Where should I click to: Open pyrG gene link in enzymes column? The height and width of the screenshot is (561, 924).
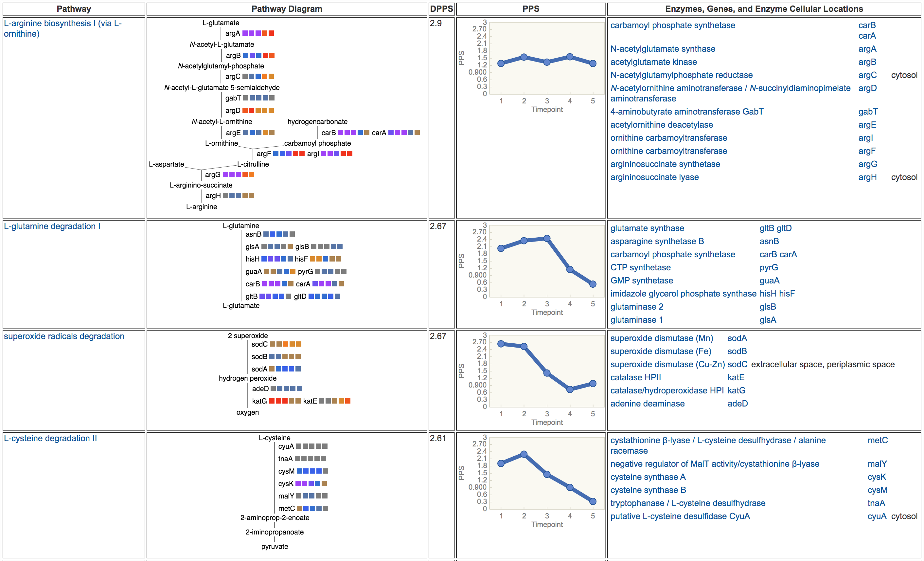[768, 267]
